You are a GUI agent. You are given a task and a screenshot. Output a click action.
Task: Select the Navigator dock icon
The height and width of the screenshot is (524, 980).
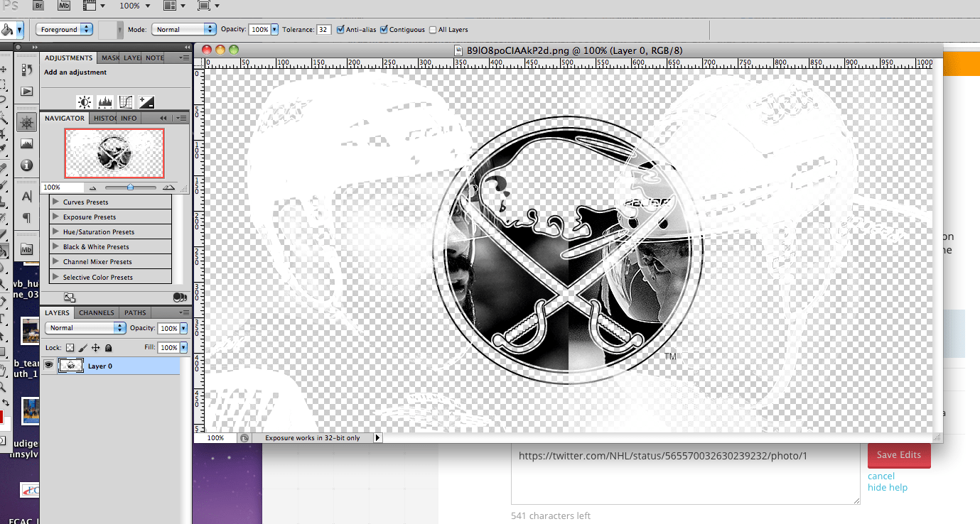point(27,123)
